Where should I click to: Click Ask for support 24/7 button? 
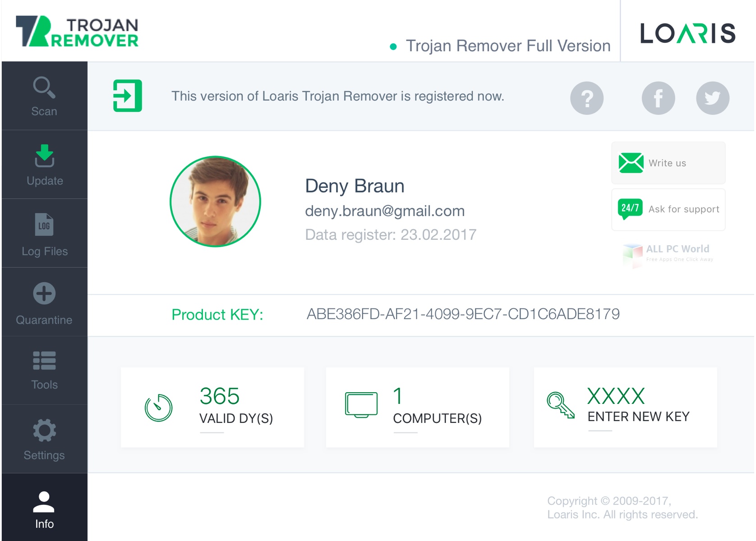[668, 209]
